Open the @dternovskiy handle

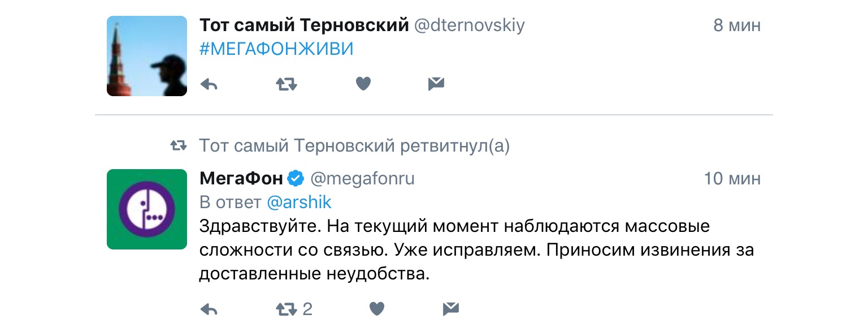click(469, 25)
